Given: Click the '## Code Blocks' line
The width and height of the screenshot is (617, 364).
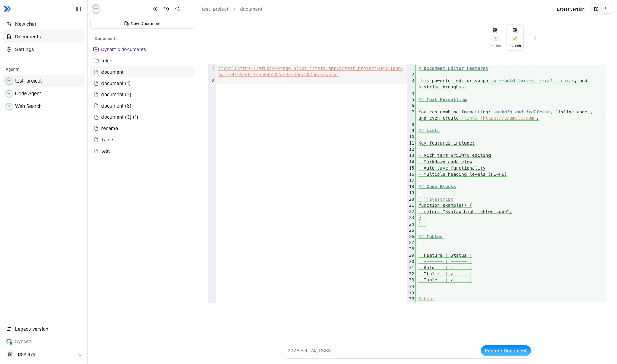Looking at the screenshot, I should click(x=437, y=187).
